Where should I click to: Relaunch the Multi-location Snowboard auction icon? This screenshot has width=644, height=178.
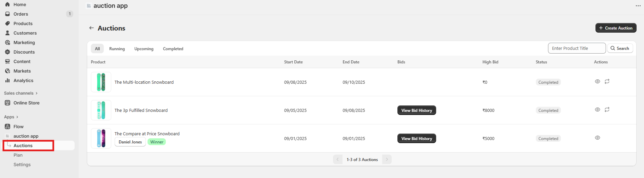click(x=607, y=81)
